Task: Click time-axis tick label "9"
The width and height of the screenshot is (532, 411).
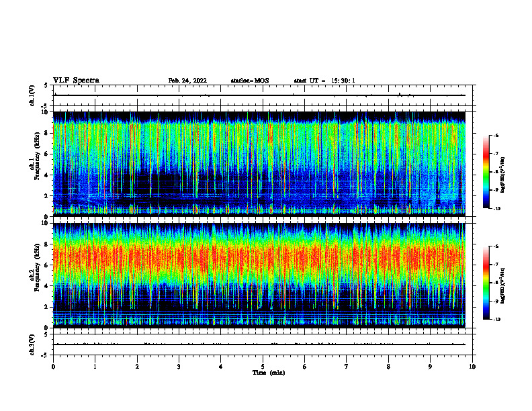Action: [430, 367]
